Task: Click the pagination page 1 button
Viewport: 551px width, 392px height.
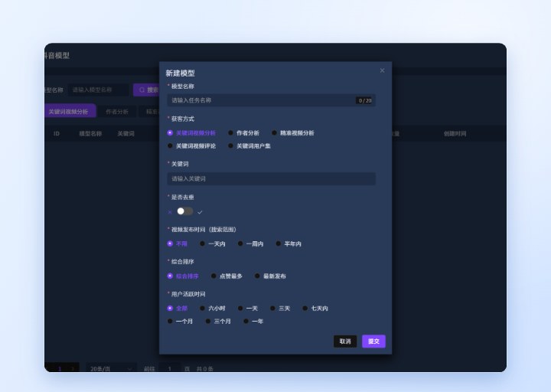Action: tap(60, 368)
